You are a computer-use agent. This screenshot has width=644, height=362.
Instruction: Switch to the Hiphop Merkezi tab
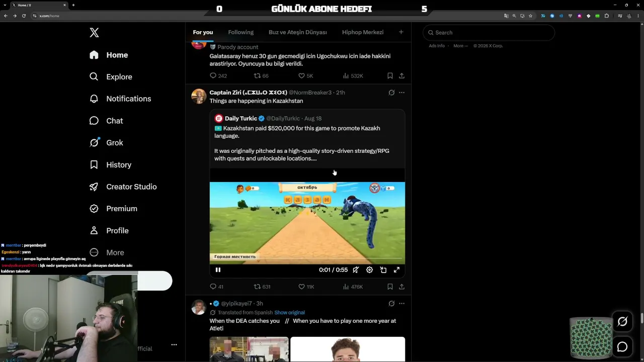(363, 32)
